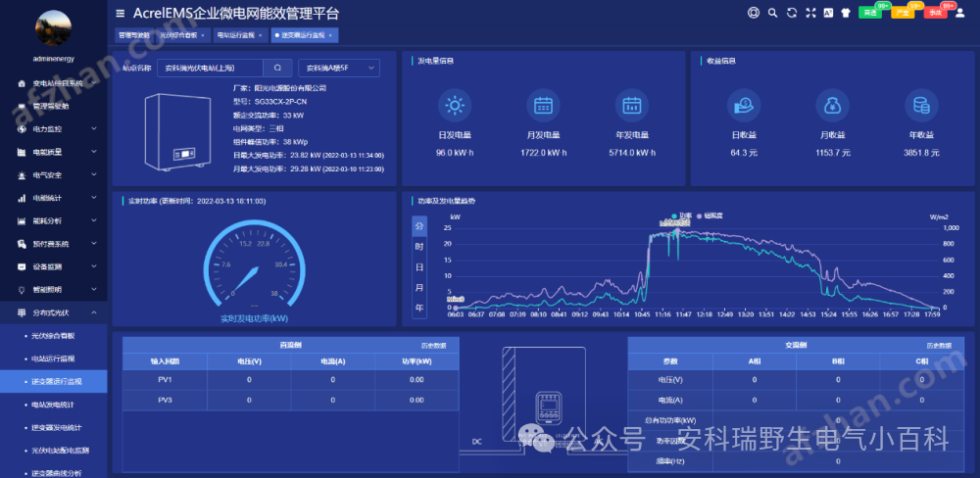Click the money bag icon above 月收益
This screenshot has height=478, width=980.
(x=832, y=106)
